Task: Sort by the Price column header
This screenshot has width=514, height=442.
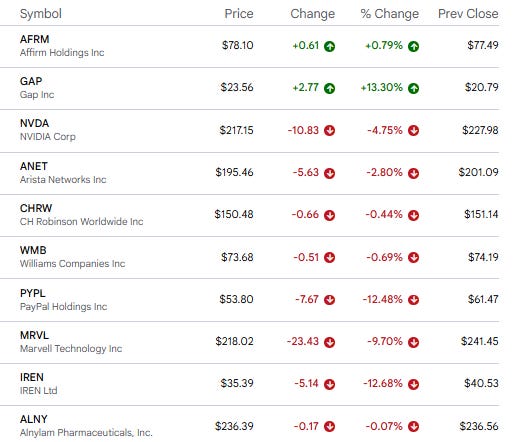Action: coord(239,14)
